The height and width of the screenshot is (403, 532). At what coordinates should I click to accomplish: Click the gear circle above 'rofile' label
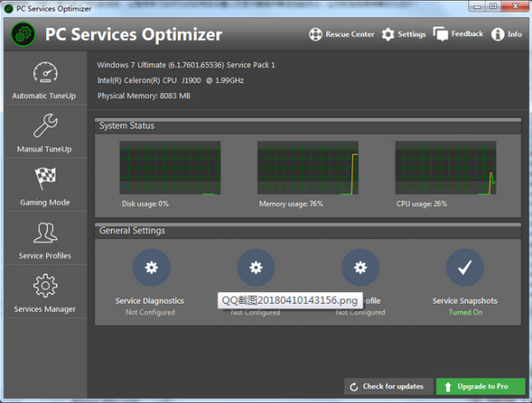[x=360, y=267]
